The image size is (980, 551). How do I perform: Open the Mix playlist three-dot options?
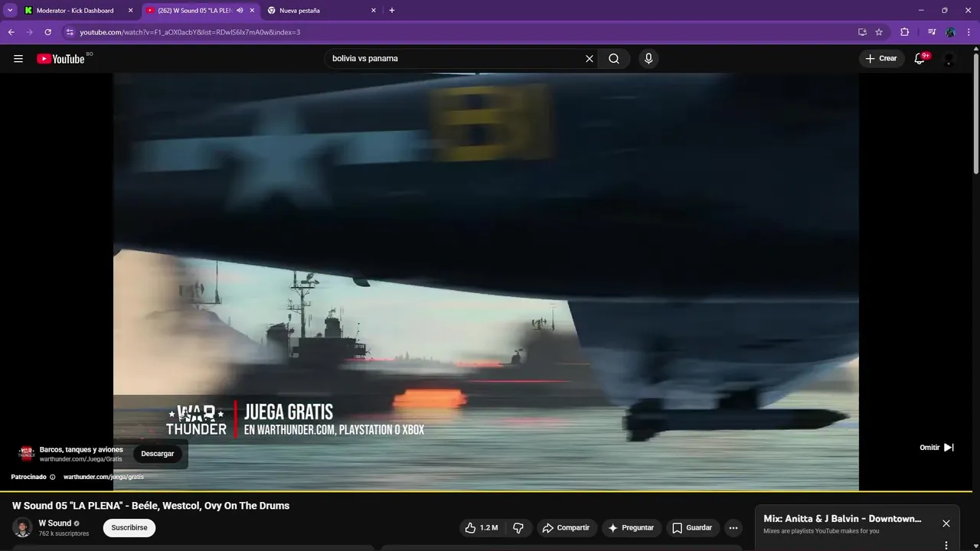click(x=946, y=546)
